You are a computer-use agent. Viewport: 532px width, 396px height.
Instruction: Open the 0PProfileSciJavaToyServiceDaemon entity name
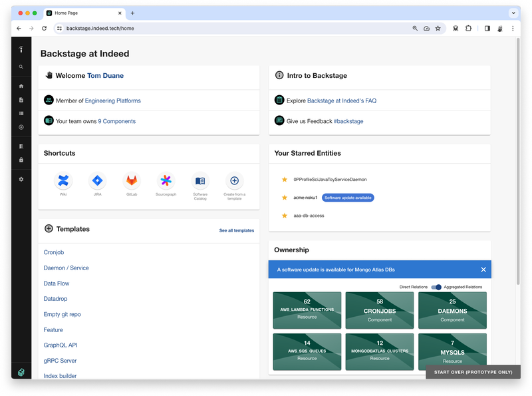[330, 179]
